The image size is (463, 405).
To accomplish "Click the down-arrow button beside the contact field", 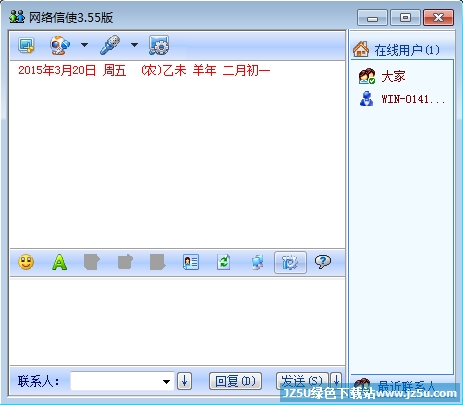I will coord(184,381).
